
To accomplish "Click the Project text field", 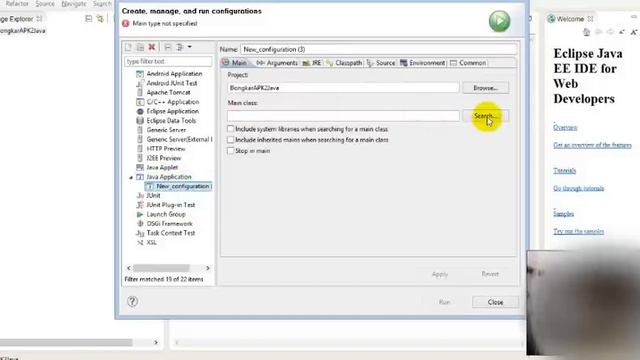I will click(343, 88).
